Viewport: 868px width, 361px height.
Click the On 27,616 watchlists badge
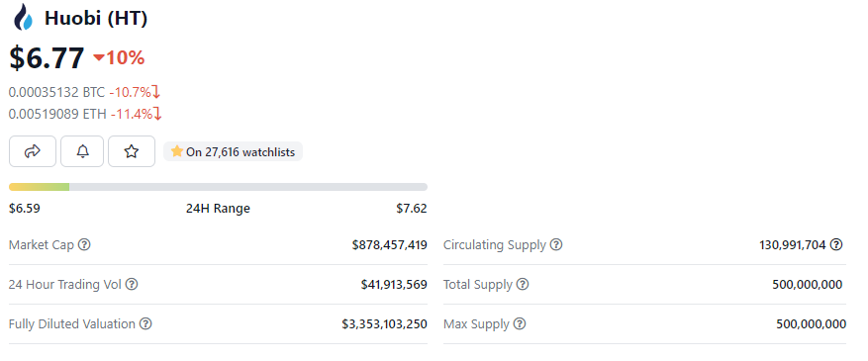233,151
